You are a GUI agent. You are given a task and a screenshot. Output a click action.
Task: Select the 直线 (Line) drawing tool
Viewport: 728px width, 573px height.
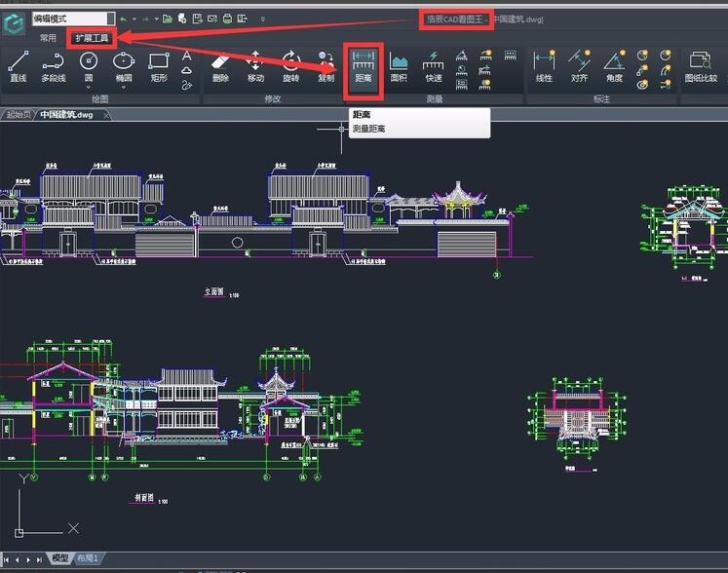18,65
